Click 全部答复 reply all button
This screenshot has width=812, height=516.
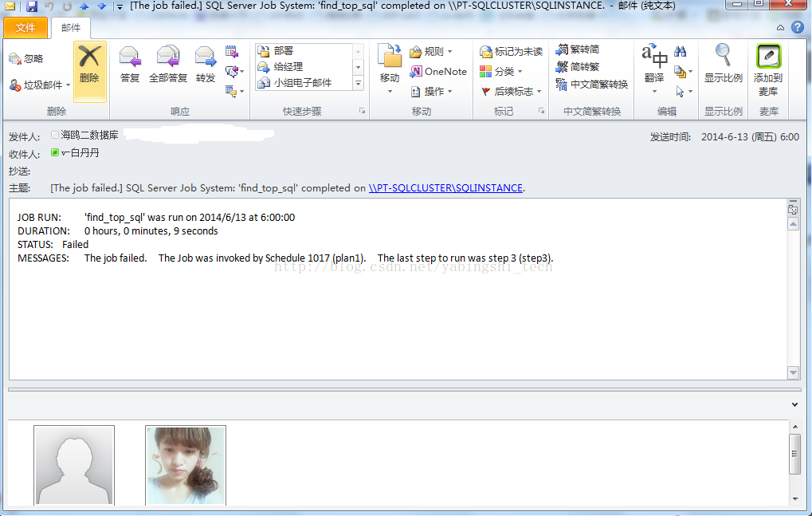168,65
